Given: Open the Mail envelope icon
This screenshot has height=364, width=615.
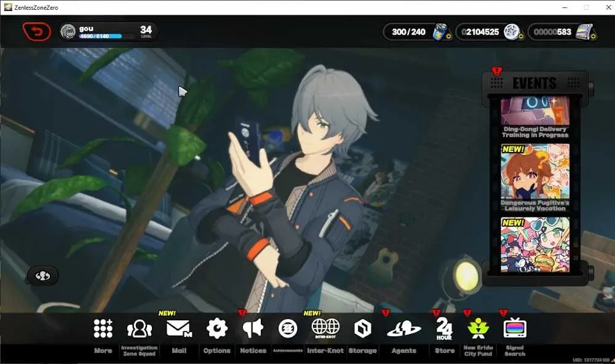Looking at the screenshot, I should [179, 329].
